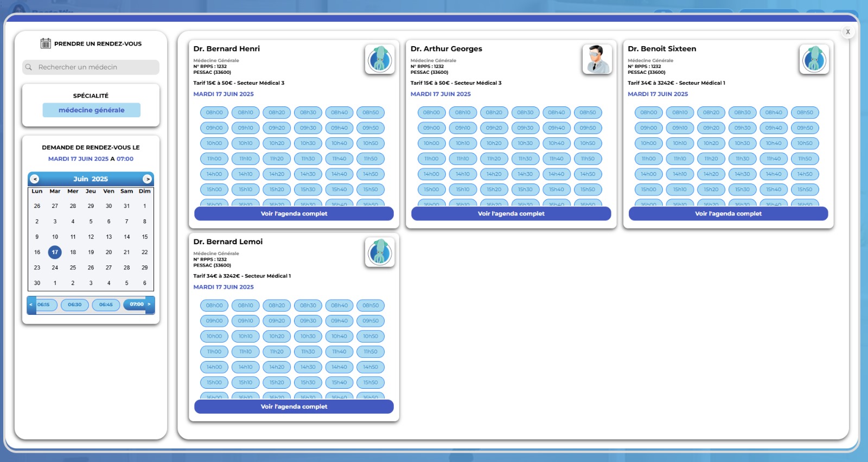This screenshot has width=868, height=462.
Task: Click the calendar icon beside Prendre un rendez-vous
Action: coord(46,43)
